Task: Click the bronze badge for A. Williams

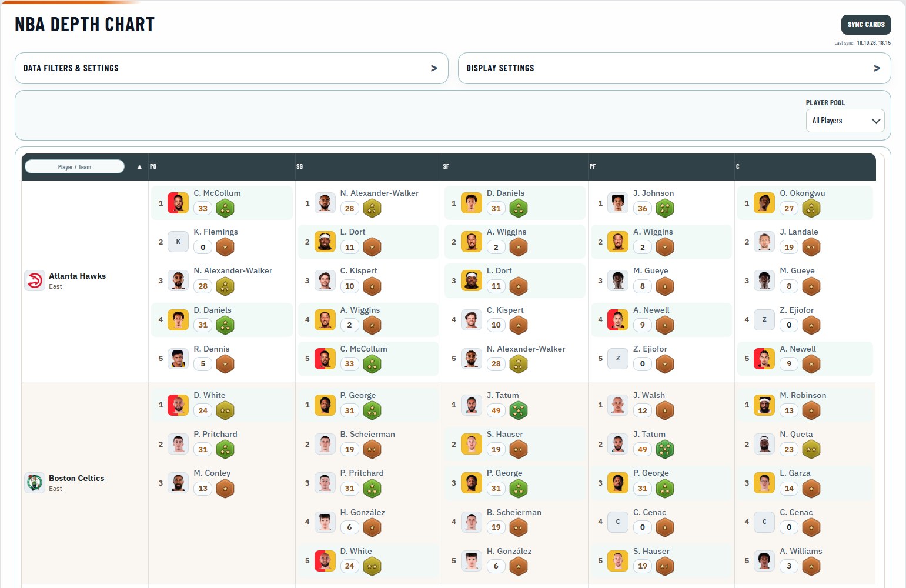Action: (811, 566)
